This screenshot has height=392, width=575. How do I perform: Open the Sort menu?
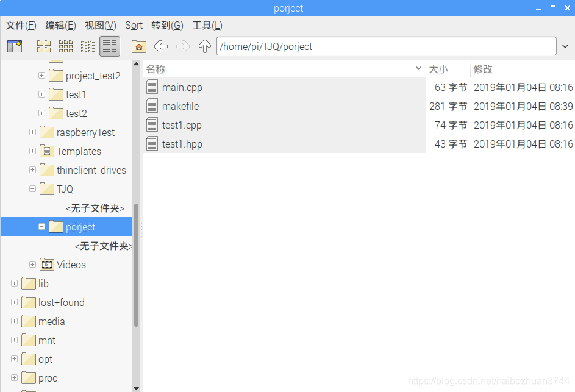(134, 26)
